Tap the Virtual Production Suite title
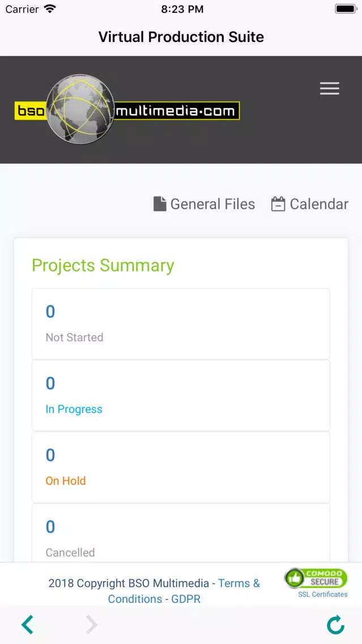Screen dimensions: 362x644 coord(181,37)
